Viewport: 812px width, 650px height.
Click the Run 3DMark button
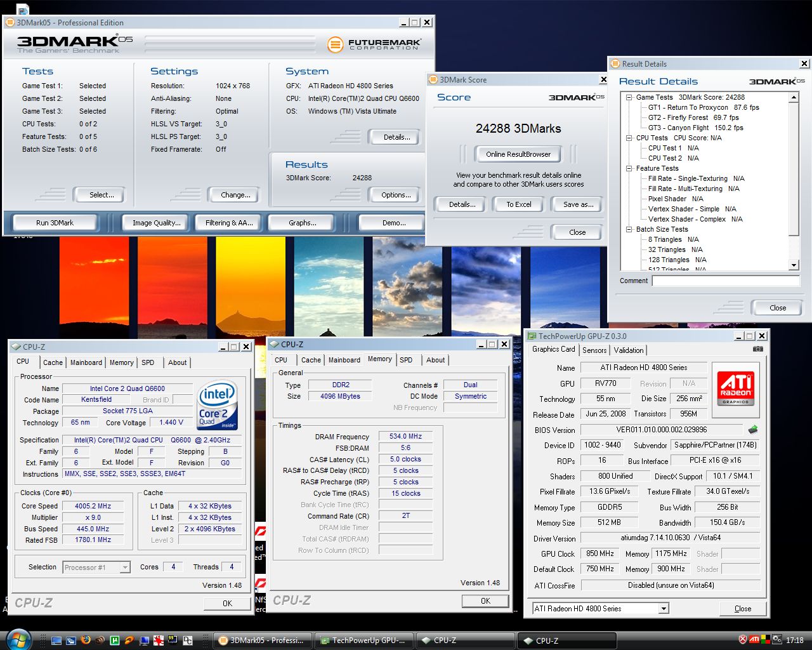point(55,223)
